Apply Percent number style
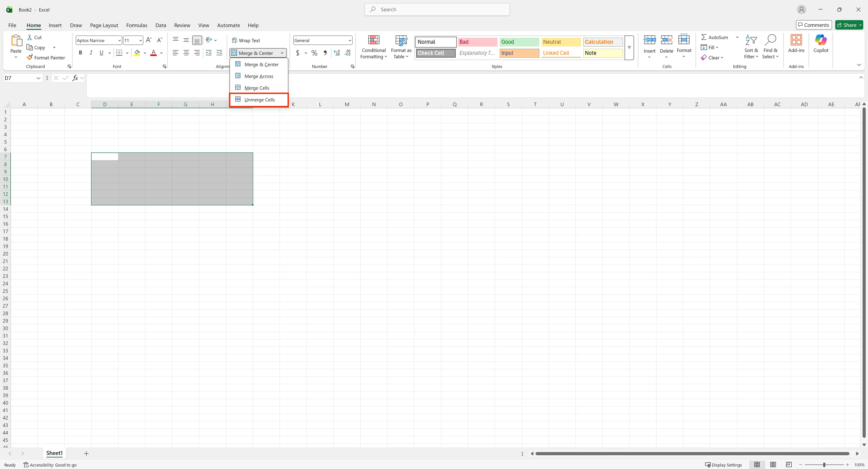 click(x=314, y=53)
